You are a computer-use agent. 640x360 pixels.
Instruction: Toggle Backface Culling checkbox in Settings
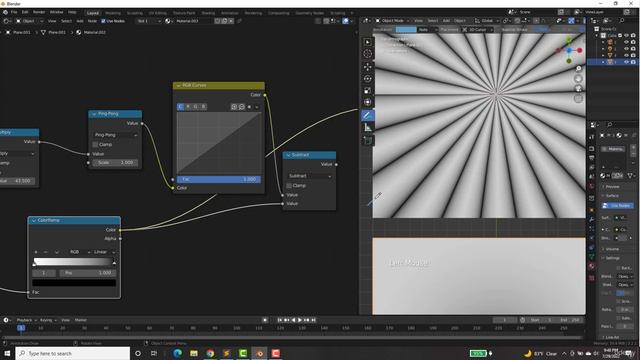(x=619, y=268)
